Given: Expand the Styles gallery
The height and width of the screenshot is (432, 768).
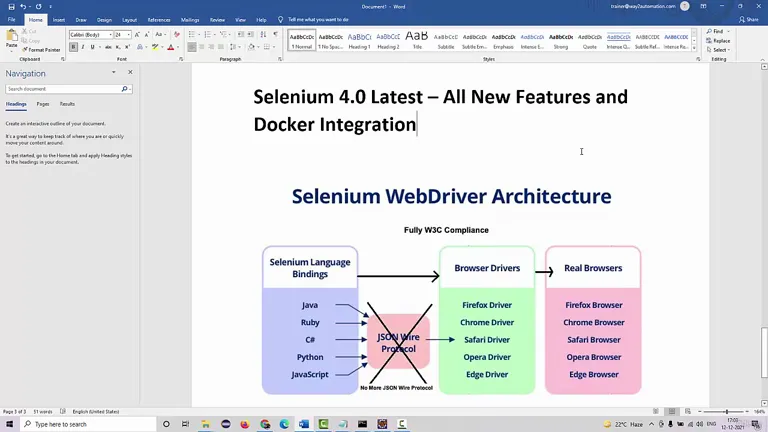Looking at the screenshot, I should tap(694, 48).
